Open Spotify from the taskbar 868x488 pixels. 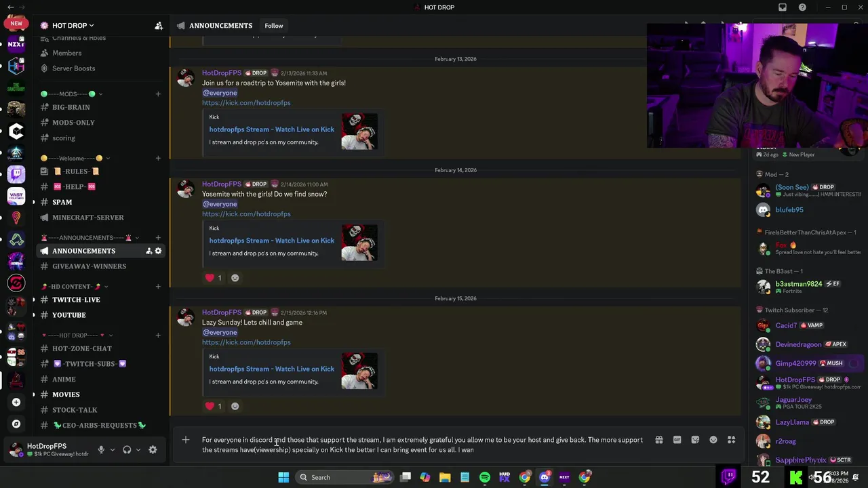click(x=485, y=477)
